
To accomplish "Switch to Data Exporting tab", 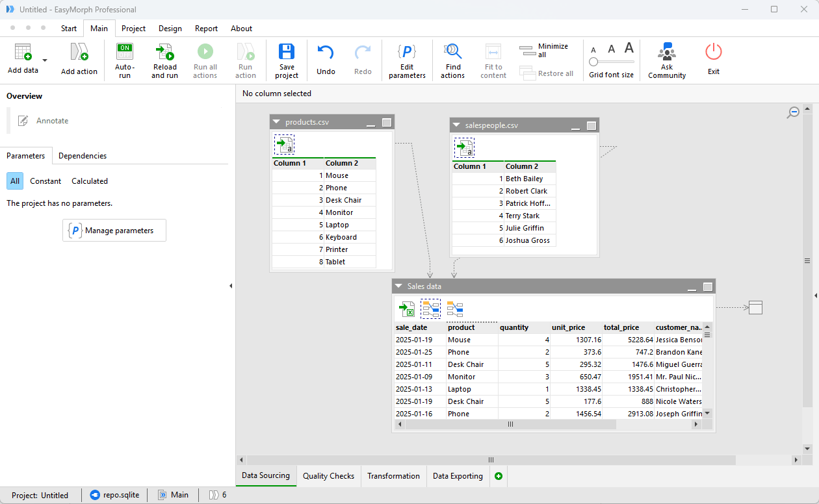I will click(x=458, y=476).
